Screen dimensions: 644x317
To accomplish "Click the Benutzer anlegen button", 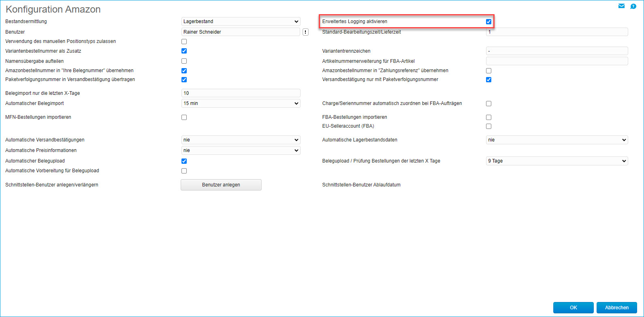I will pos(221,185).
